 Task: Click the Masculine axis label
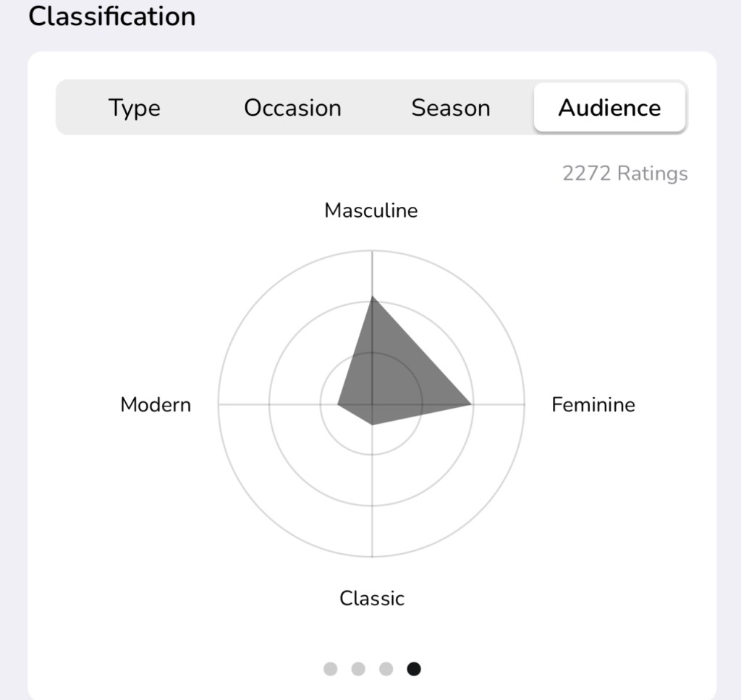click(x=370, y=210)
